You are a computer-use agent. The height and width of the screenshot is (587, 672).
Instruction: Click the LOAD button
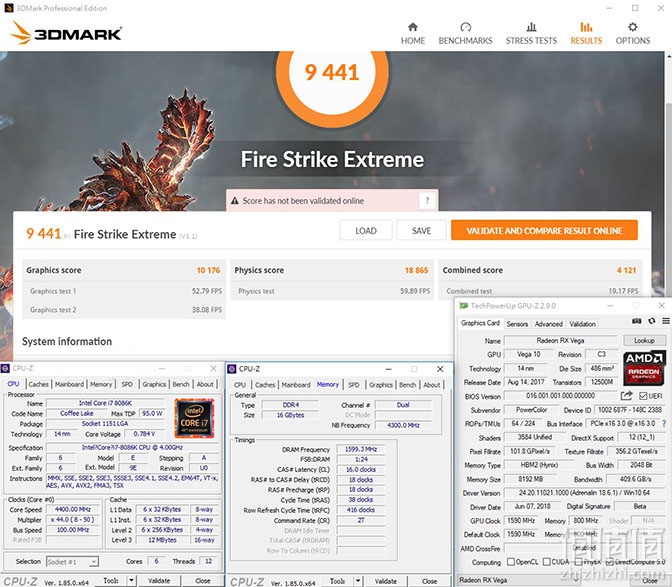[x=366, y=231]
